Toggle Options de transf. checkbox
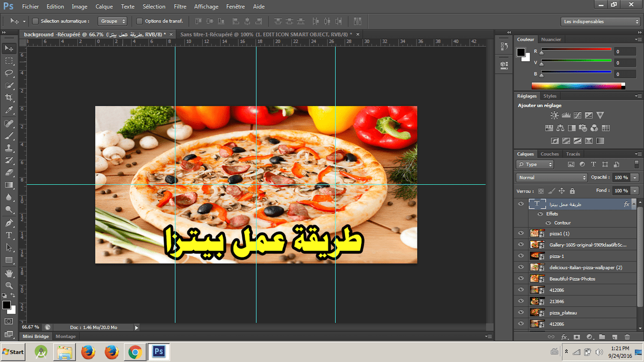The width and height of the screenshot is (644, 362). pyautogui.click(x=140, y=21)
